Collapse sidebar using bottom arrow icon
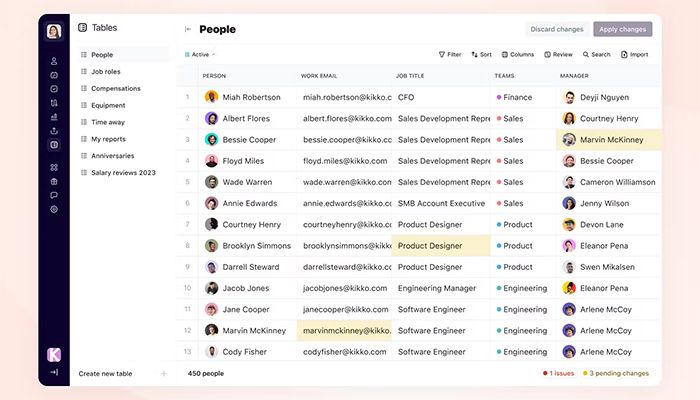The image size is (700, 400). [x=54, y=372]
